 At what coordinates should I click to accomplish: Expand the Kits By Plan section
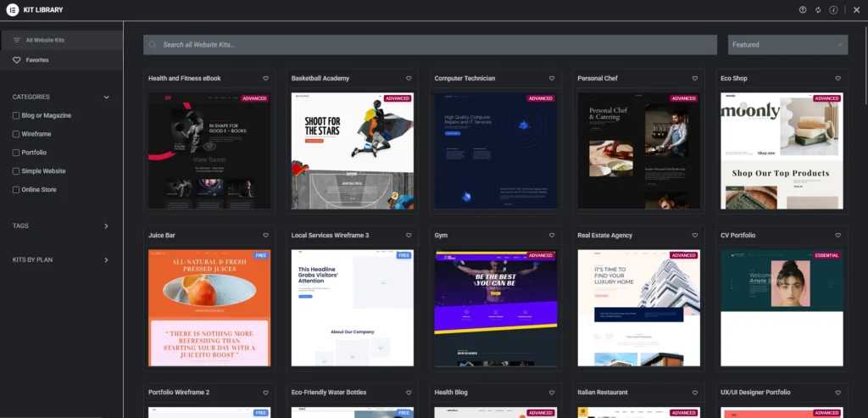106,260
